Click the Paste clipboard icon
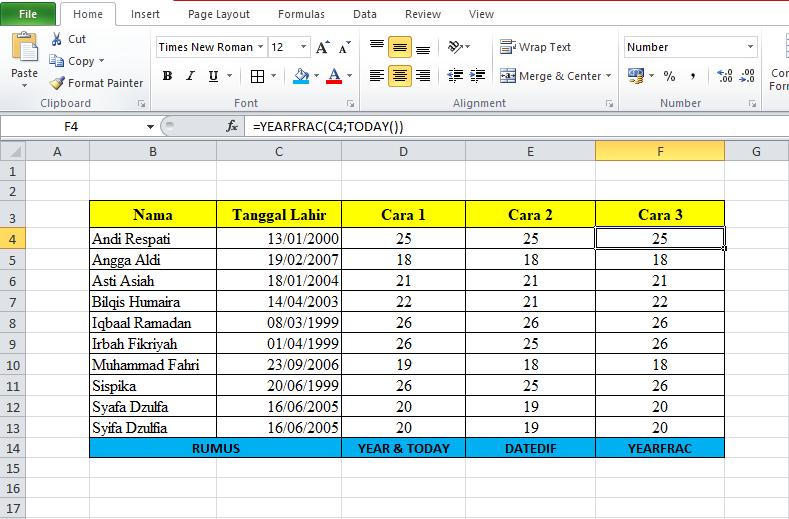Screen dimensions: 789x519 24,48
